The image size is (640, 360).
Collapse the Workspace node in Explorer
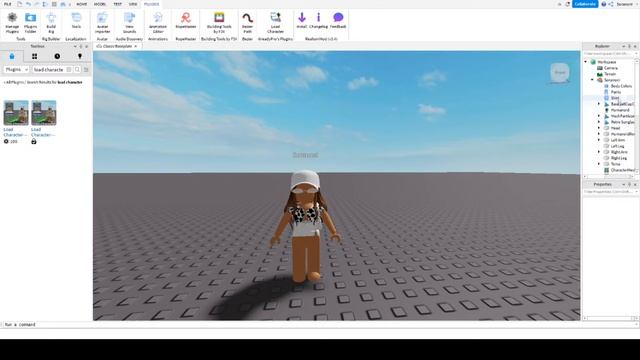(x=586, y=62)
